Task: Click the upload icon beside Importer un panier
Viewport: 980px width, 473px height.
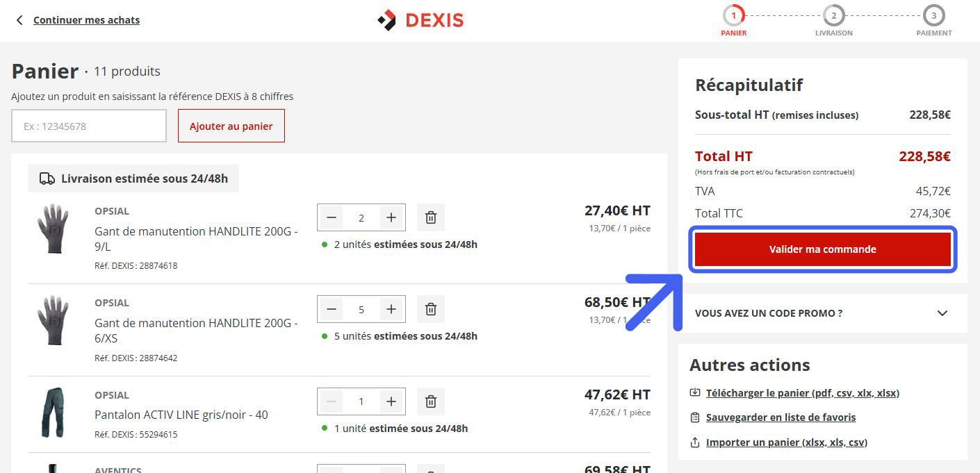Action: [x=695, y=442]
